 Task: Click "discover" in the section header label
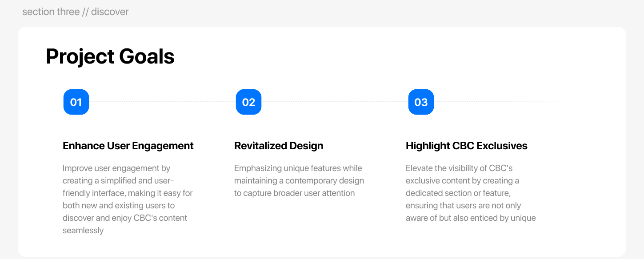110,12
